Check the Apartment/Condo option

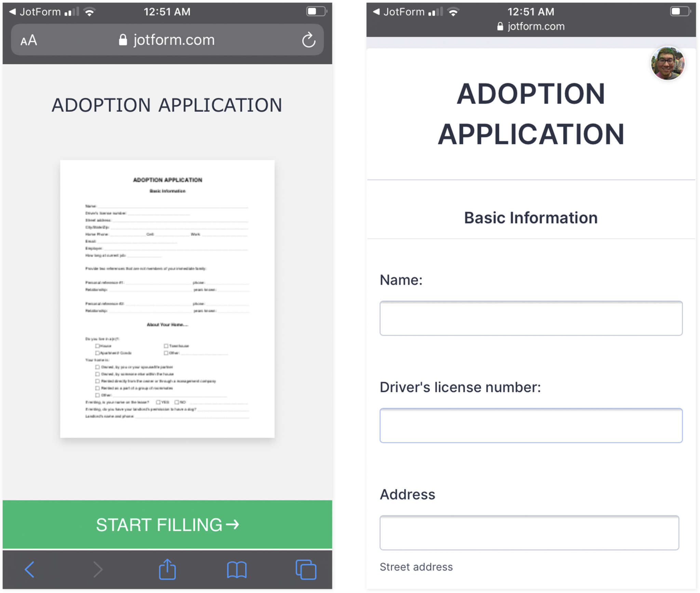98,353
